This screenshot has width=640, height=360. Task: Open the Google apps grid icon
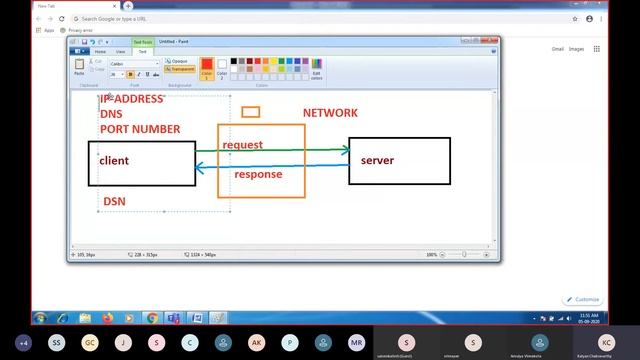click(x=597, y=49)
